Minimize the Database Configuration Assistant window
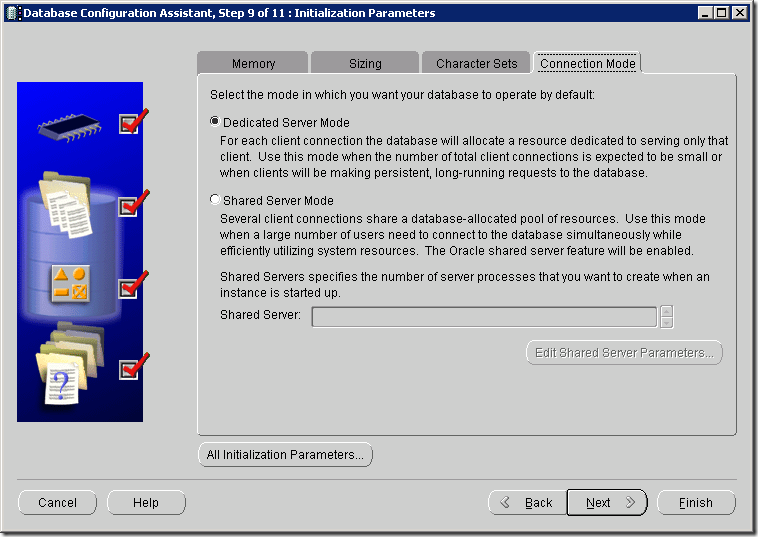758x537 pixels. [x=705, y=13]
